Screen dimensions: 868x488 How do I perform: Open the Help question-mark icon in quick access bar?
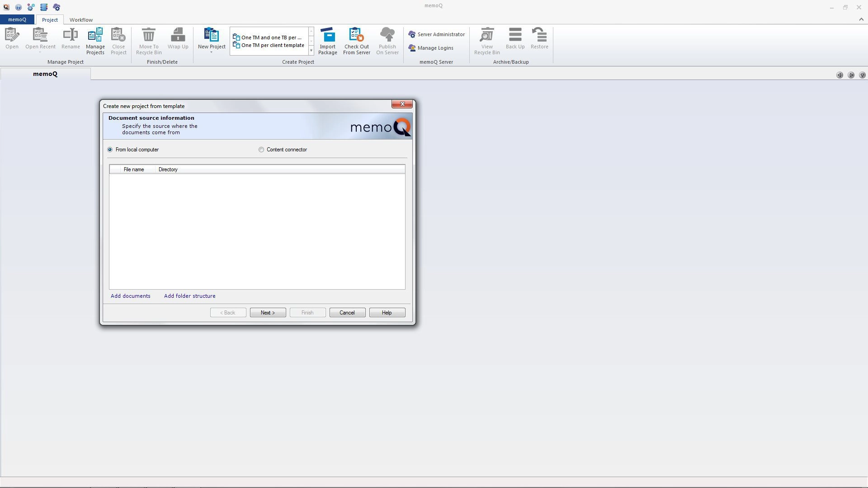19,7
